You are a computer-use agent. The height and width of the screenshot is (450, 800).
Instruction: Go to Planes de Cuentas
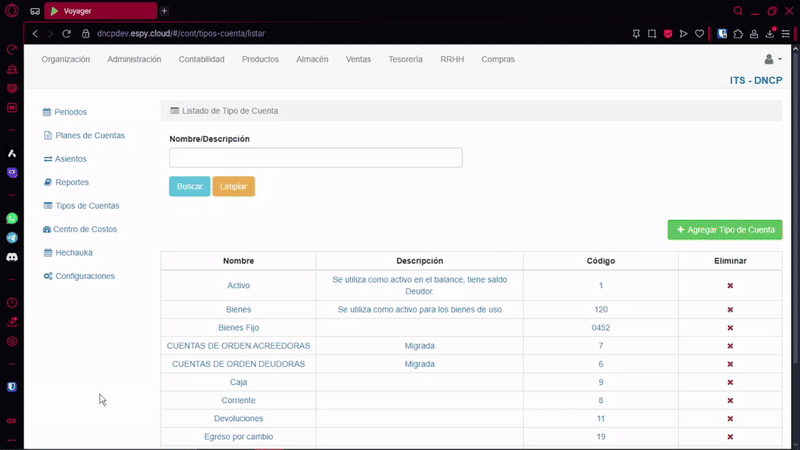[x=89, y=135]
